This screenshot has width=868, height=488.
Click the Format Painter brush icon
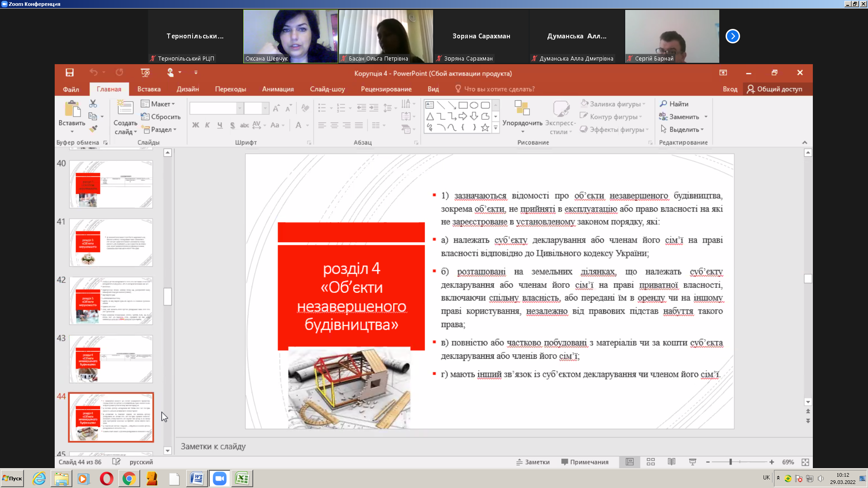point(93,129)
